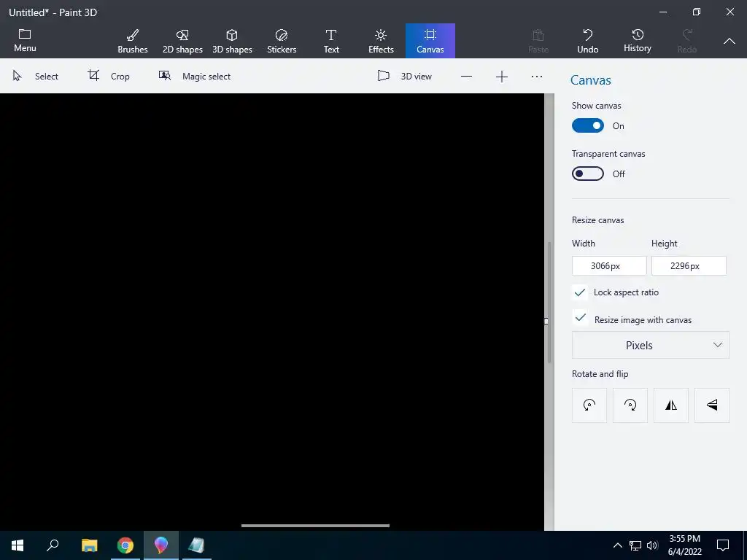Open the more options ellipsis menu

pos(537,77)
